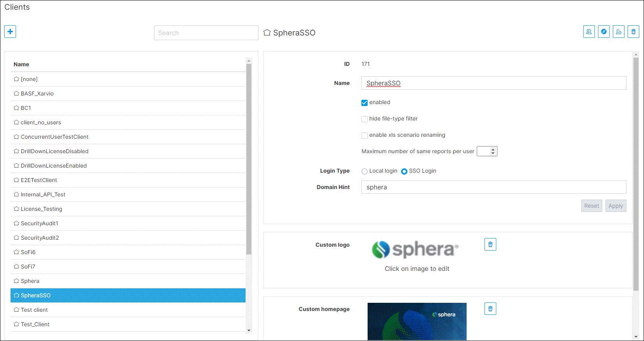Click into the Name input field
This screenshot has height=341, width=644.
(494, 83)
